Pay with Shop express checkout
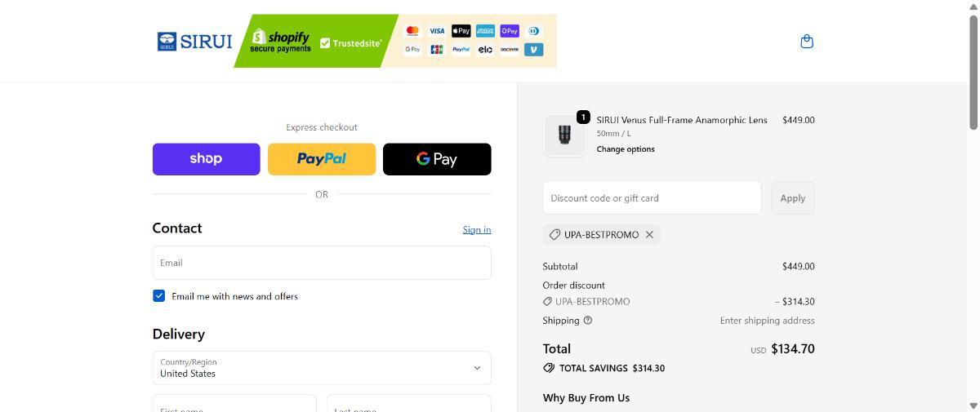 point(207,159)
